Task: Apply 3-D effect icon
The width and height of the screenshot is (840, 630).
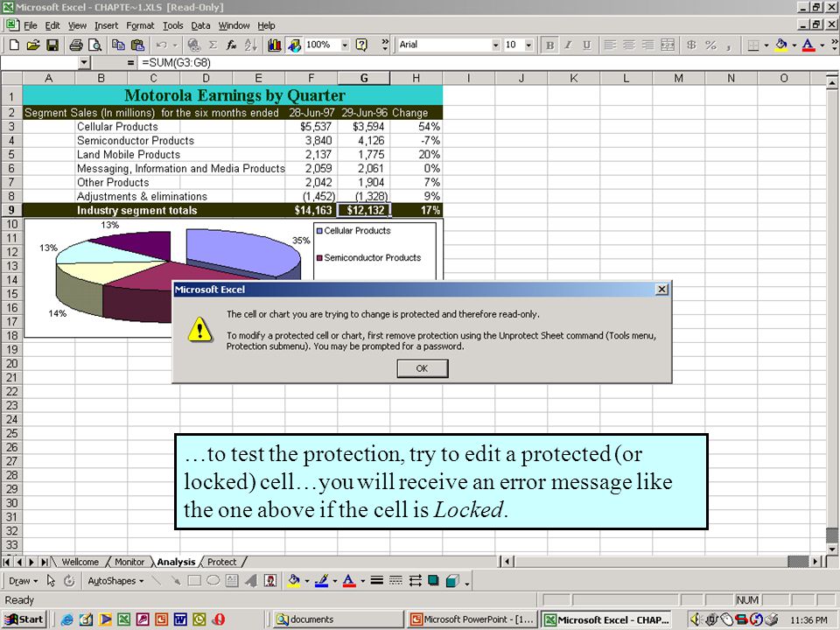Action: 452,581
